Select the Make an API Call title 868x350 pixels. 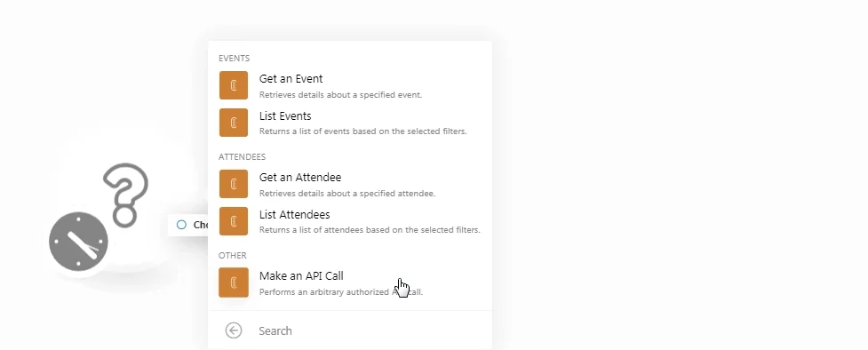tap(301, 275)
